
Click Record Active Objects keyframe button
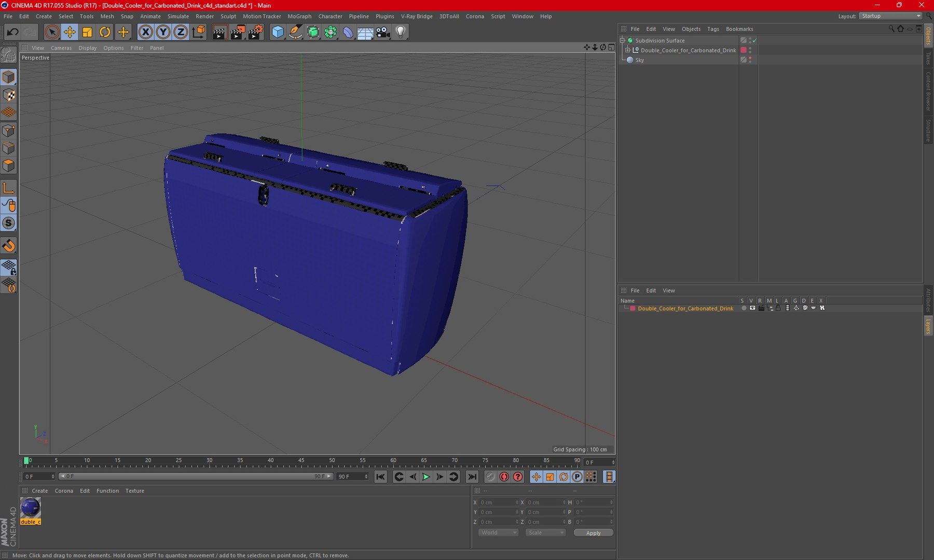[490, 477]
